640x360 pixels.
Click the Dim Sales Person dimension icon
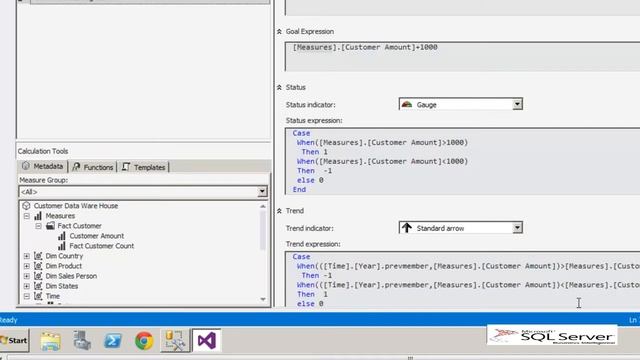pos(38,276)
